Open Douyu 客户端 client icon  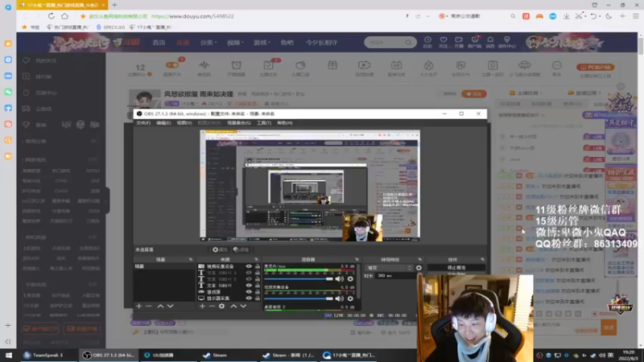point(474,42)
